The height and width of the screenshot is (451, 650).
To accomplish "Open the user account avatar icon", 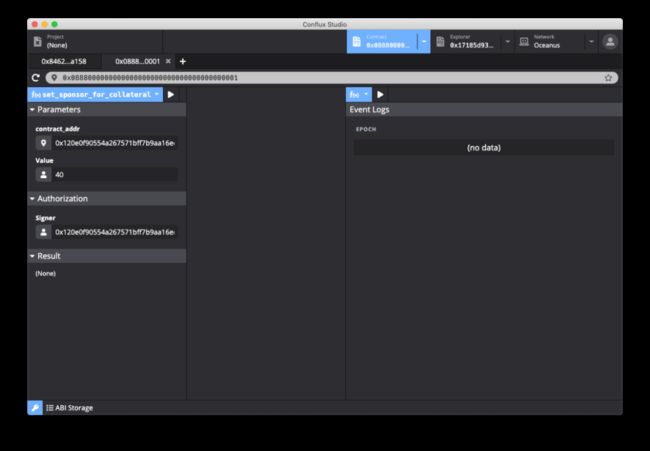I will coord(610,41).
